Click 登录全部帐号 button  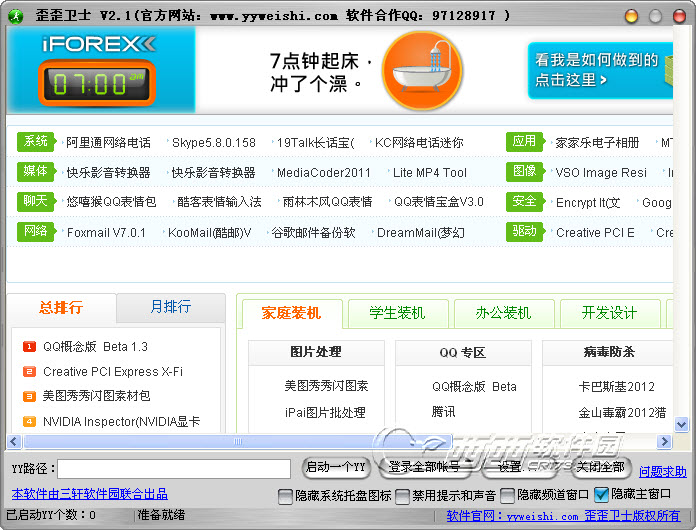[424, 467]
